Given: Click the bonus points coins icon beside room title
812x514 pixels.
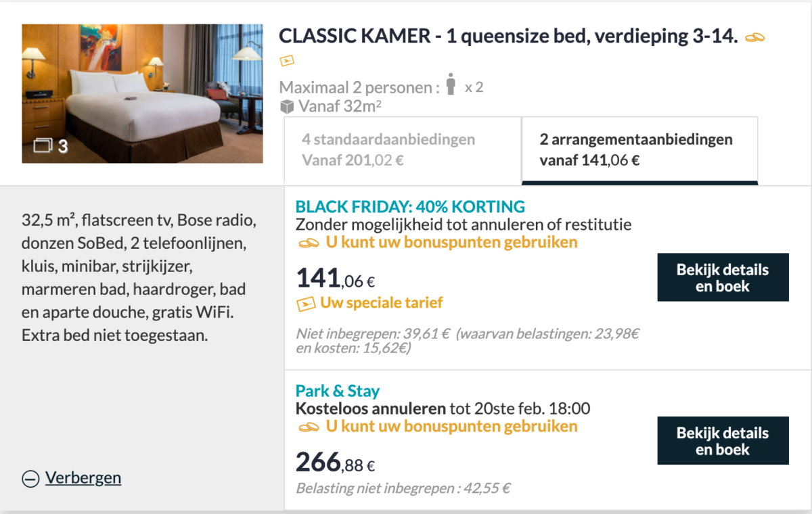Looking at the screenshot, I should [754, 38].
